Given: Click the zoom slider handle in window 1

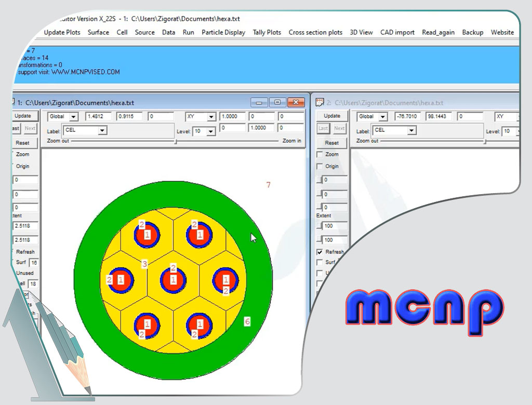Looking at the screenshot, I should point(175,141).
